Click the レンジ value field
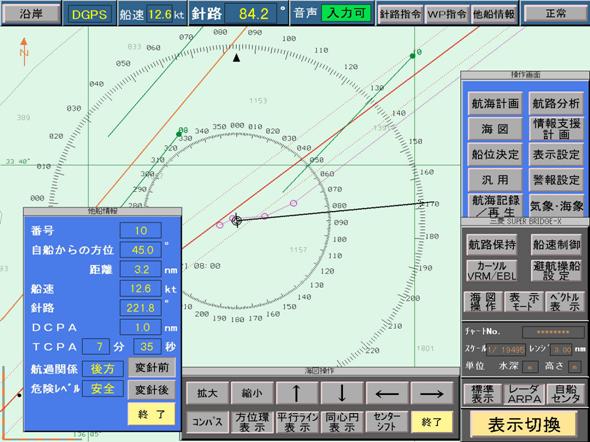Screen dimensions: 590x442 pos(561,349)
